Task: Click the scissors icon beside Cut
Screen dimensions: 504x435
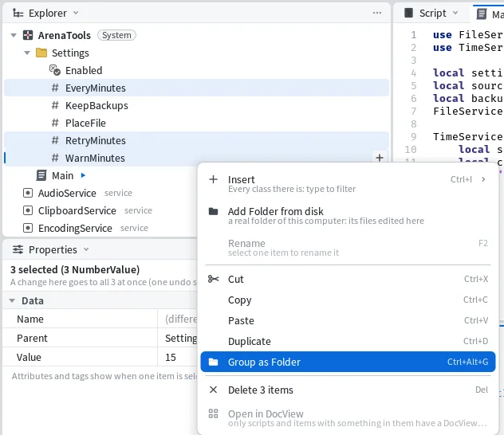Action: click(213, 279)
